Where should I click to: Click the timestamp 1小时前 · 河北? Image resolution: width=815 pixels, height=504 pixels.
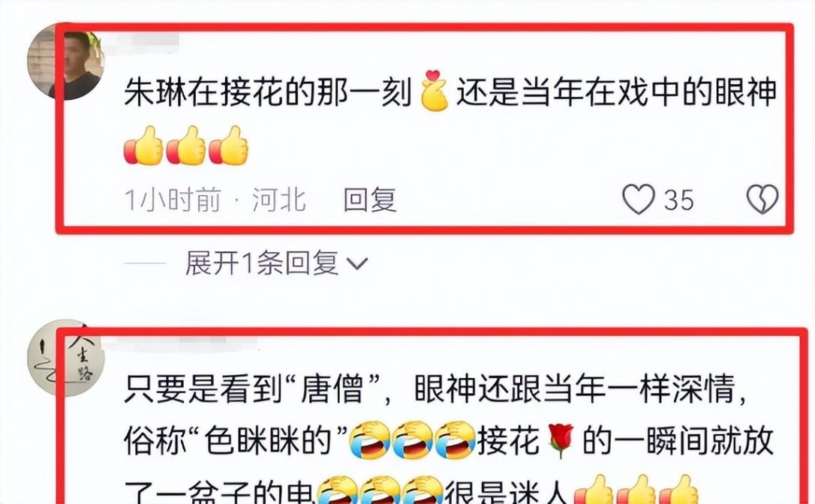[x=215, y=200]
